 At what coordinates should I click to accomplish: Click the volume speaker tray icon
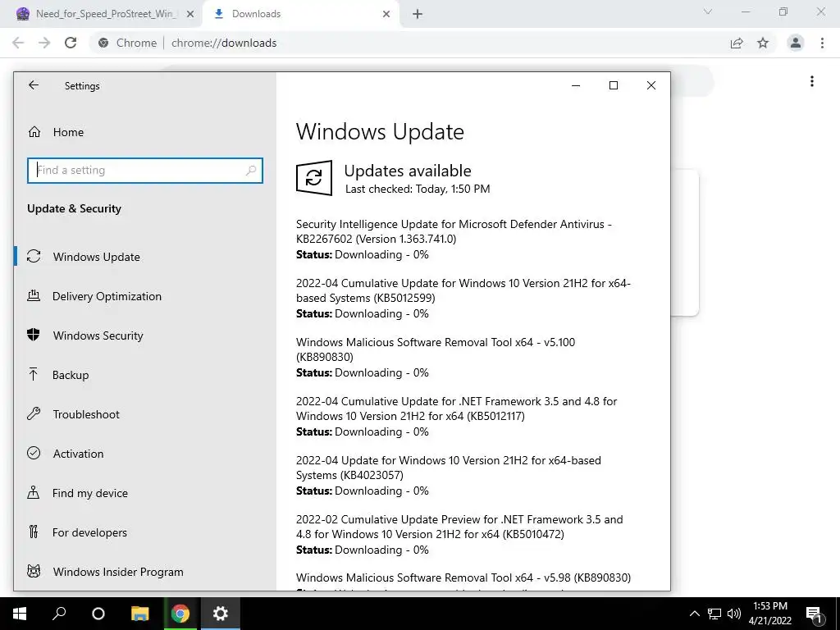click(734, 614)
